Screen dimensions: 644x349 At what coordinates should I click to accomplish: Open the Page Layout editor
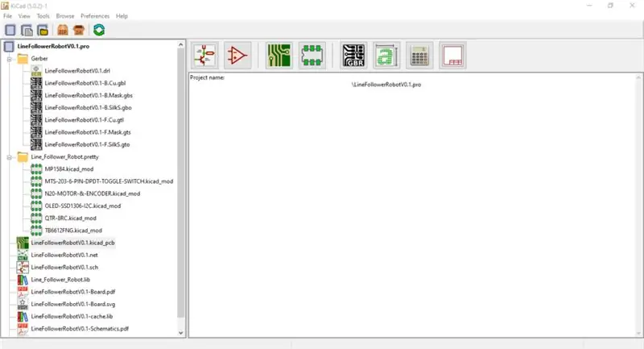[452, 56]
